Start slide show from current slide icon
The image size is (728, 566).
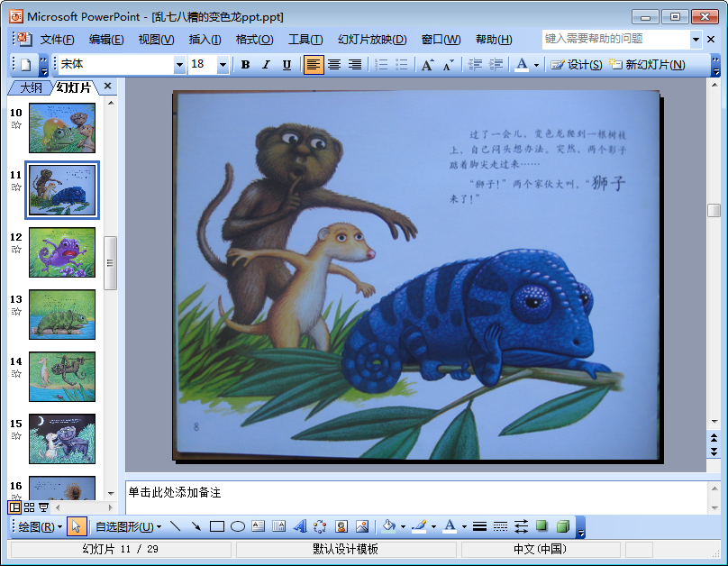43,507
